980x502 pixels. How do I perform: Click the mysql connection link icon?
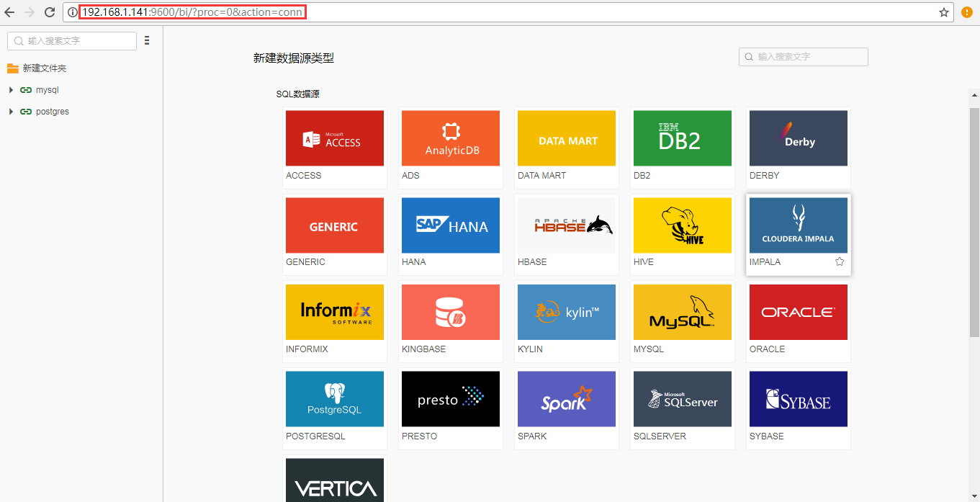click(26, 90)
